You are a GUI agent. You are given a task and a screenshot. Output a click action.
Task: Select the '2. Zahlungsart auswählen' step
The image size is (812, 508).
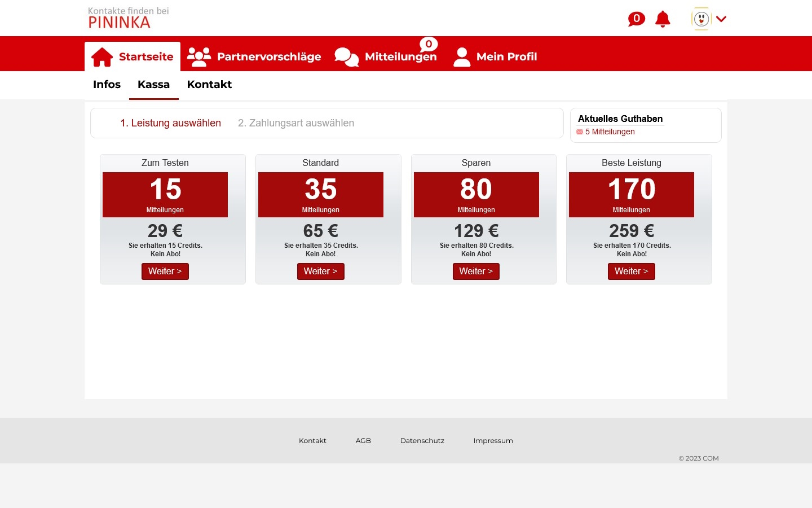click(296, 123)
